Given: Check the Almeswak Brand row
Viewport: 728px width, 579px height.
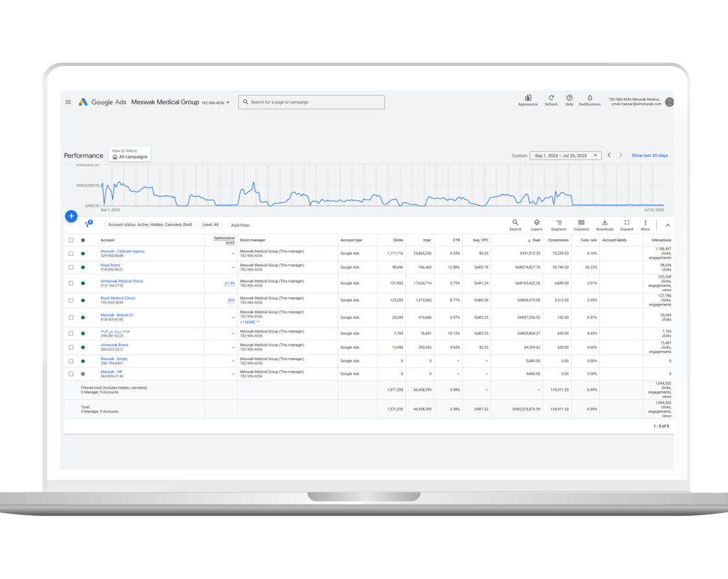Looking at the screenshot, I should point(71,347).
